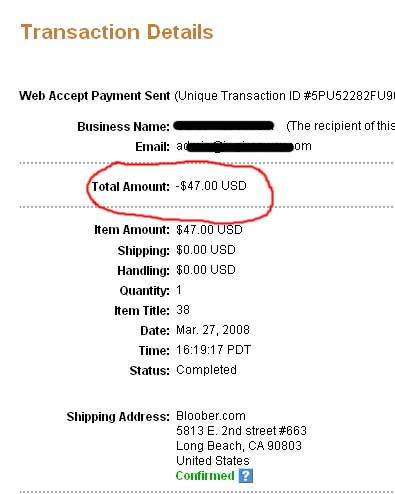395x494 pixels.
Task: Click the Long Beach, CA 90803 line
Action: pyautogui.click(x=239, y=446)
